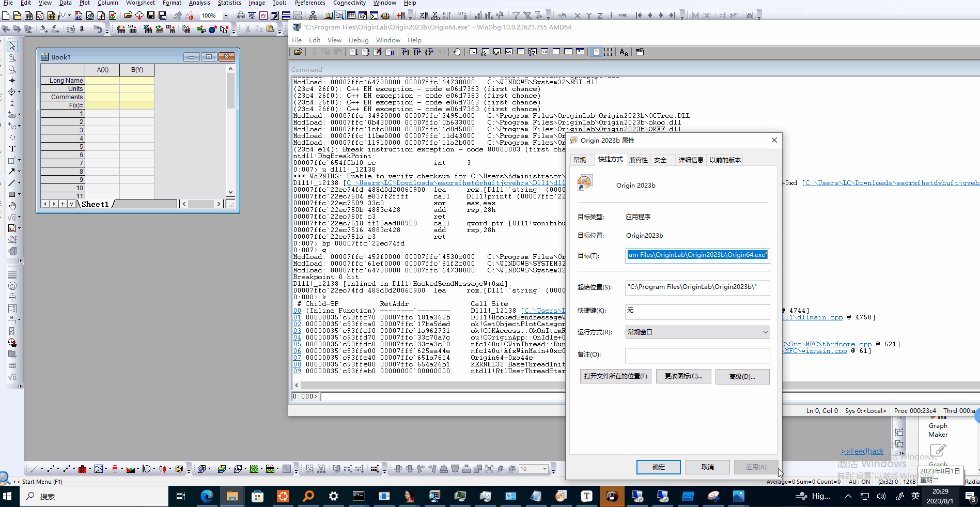Click the Save project floppy icon
Screen dimensions: 980x507
point(151,16)
